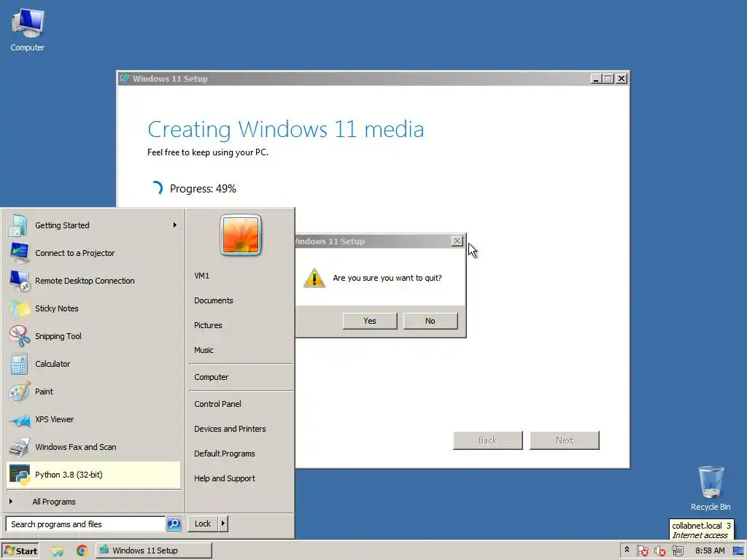Open Music from Start menu
This screenshot has width=747, height=560.
coord(204,350)
